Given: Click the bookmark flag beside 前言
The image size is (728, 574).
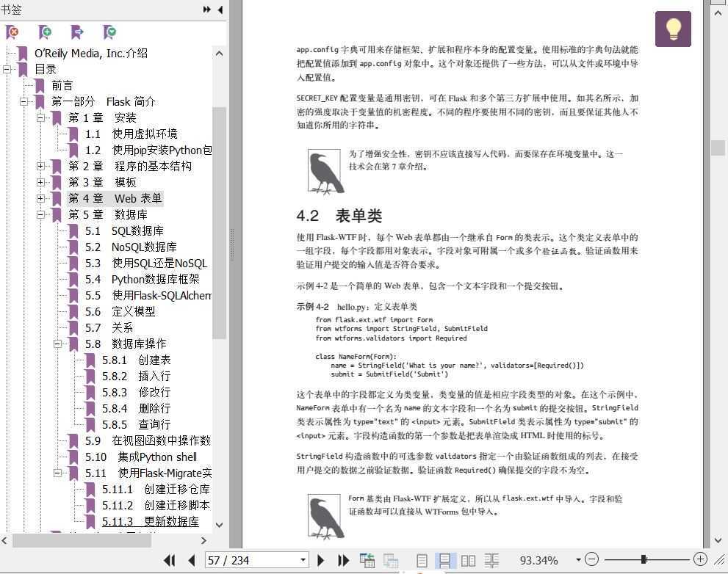Looking at the screenshot, I should tap(40, 85).
